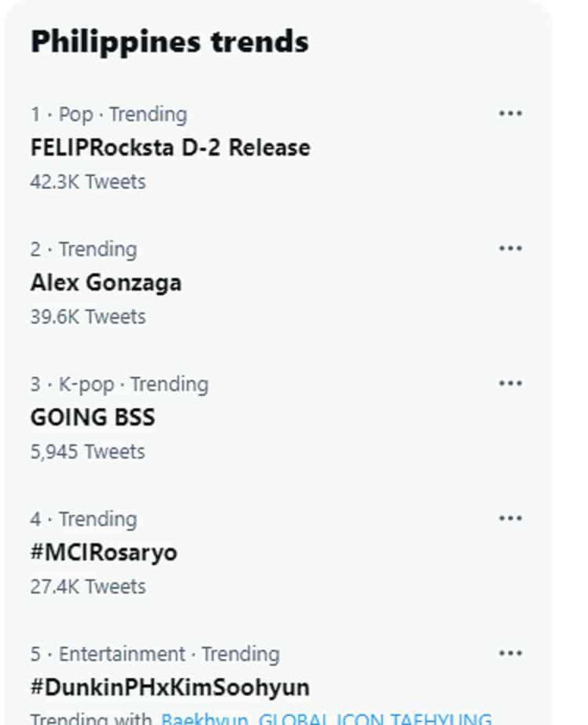This screenshot has height=725, width=588.
Task: Click the "1 · Pop · Trending" label
Action: (x=109, y=114)
